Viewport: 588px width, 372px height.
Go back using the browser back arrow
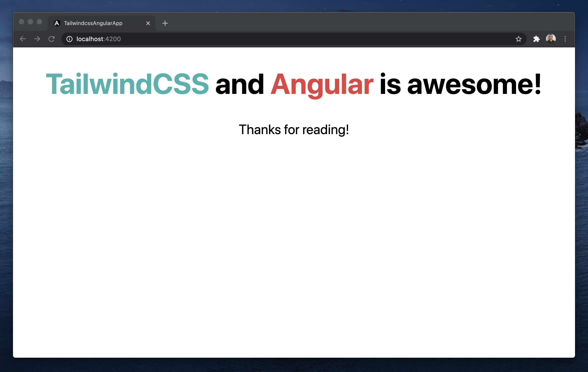(x=23, y=39)
